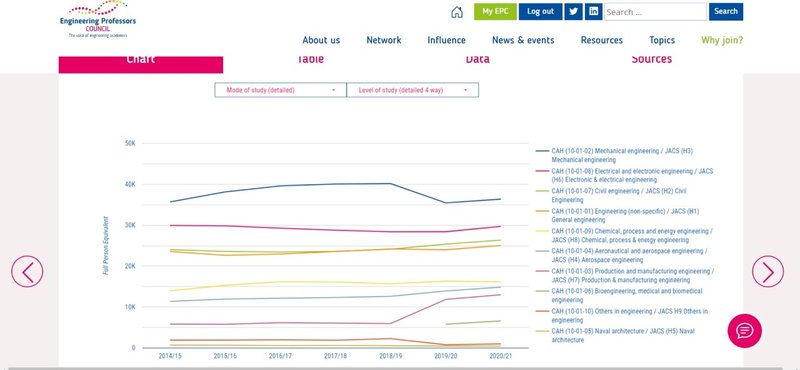The height and width of the screenshot is (370, 800).
Task: Click the blue Search button
Action: (x=726, y=12)
